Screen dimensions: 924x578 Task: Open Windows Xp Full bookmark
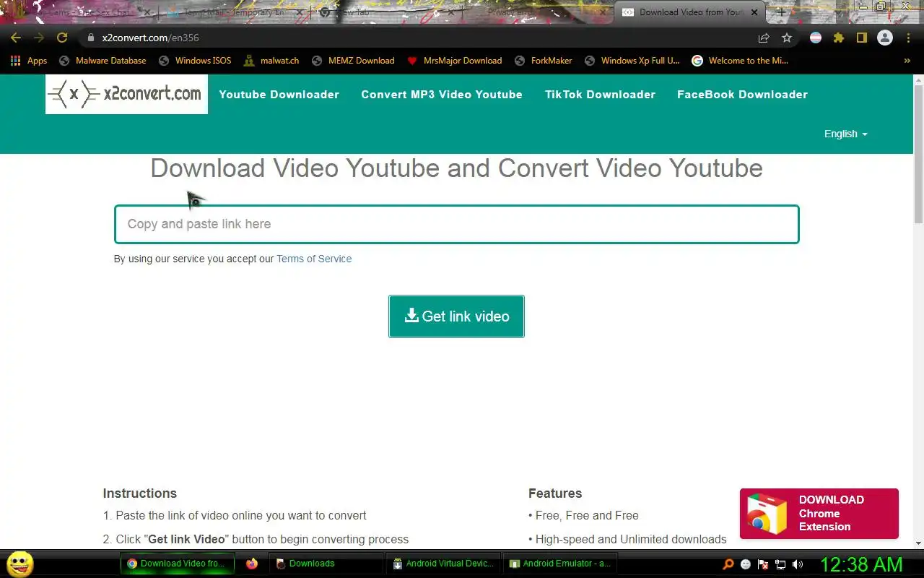point(632,61)
